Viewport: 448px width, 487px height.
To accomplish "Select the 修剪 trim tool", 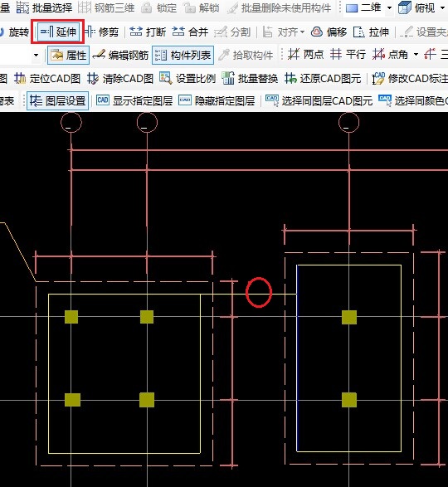I will (102, 32).
